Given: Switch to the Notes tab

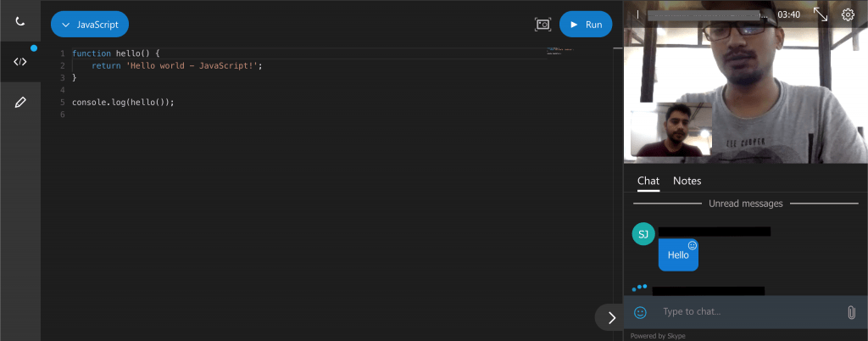Looking at the screenshot, I should tap(687, 181).
